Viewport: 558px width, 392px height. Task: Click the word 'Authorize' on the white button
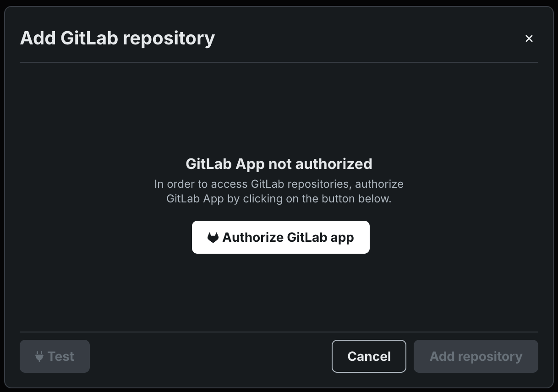click(x=252, y=238)
